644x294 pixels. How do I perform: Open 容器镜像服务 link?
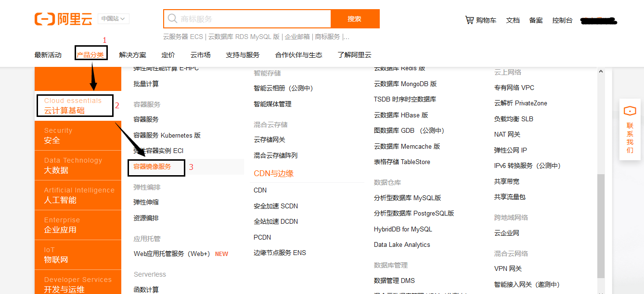pyautogui.click(x=152, y=167)
